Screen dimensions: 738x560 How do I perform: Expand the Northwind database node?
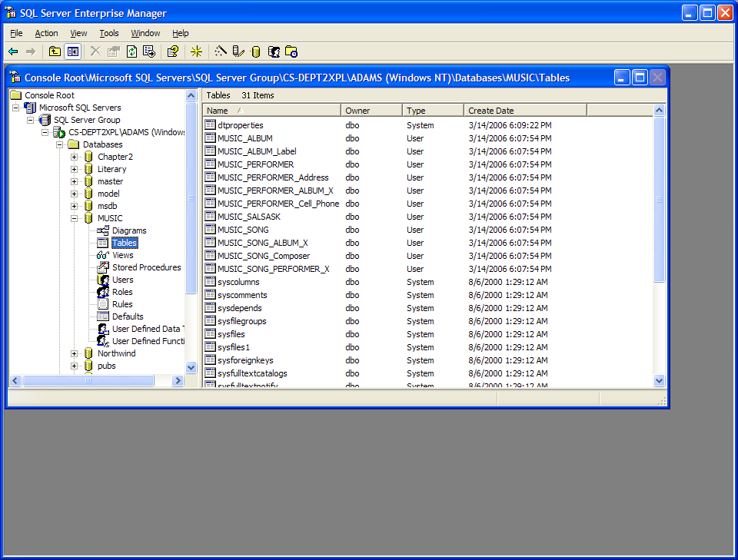pyautogui.click(x=74, y=353)
